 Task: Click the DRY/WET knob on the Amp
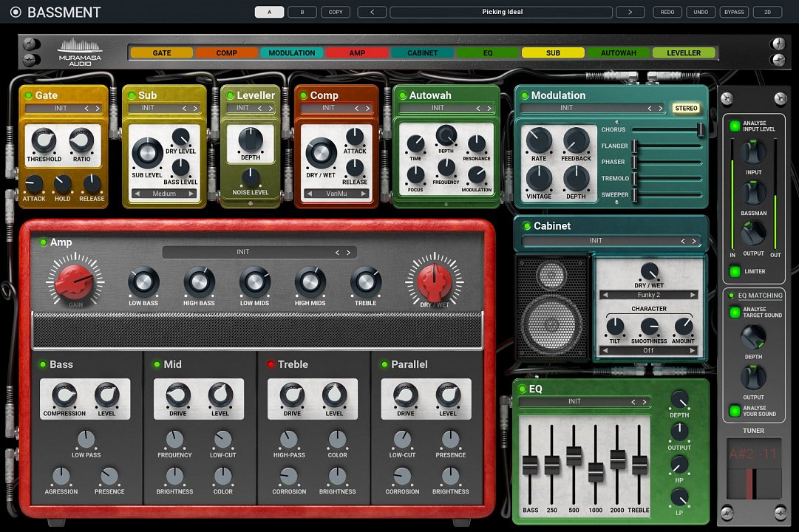[x=433, y=281]
